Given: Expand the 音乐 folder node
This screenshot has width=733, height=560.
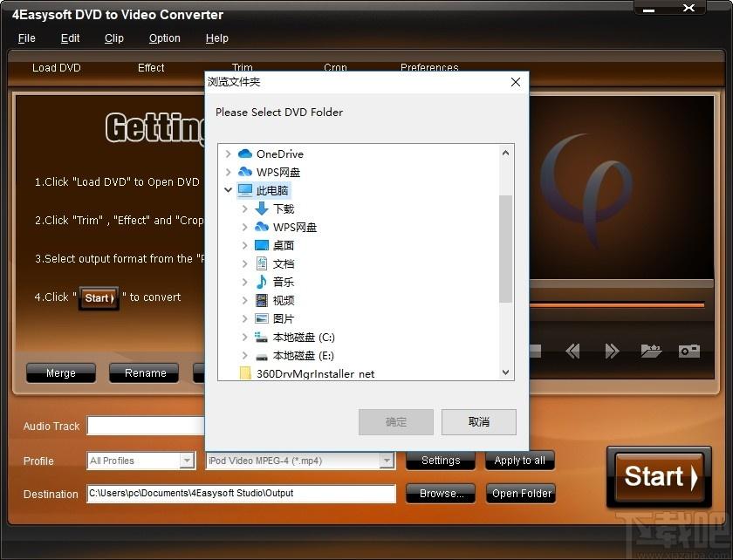Looking at the screenshot, I should pyautogui.click(x=244, y=282).
